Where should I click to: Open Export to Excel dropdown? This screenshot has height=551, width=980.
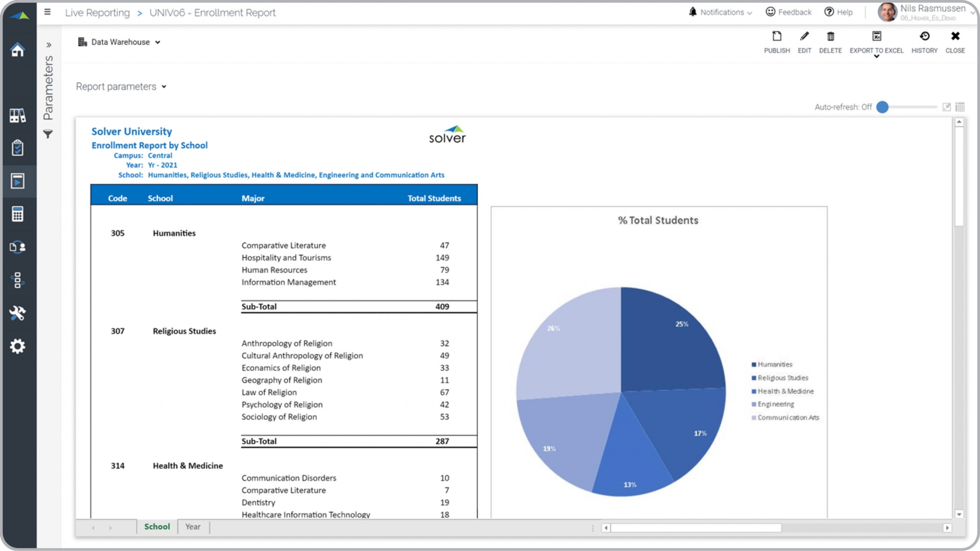(876, 57)
